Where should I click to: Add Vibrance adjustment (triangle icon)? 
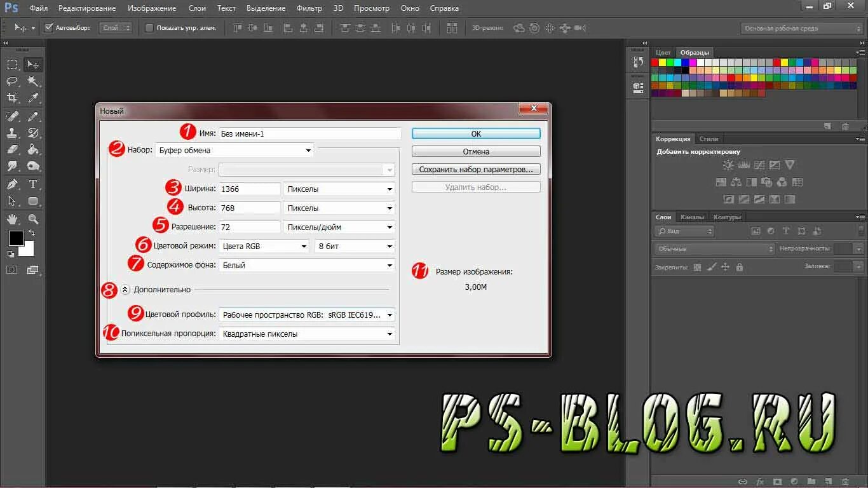pos(790,165)
